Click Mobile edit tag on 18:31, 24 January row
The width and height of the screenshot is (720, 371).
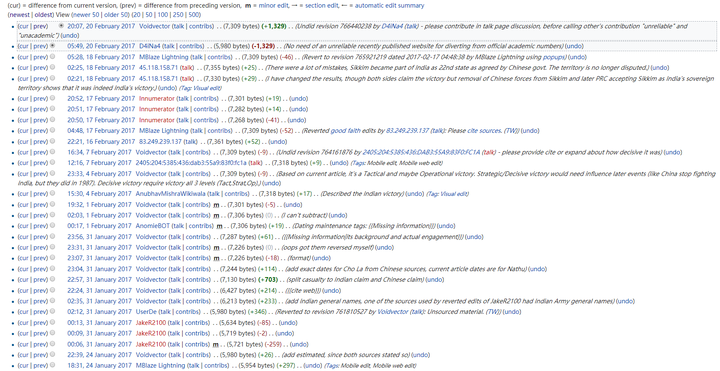[x=356, y=365]
